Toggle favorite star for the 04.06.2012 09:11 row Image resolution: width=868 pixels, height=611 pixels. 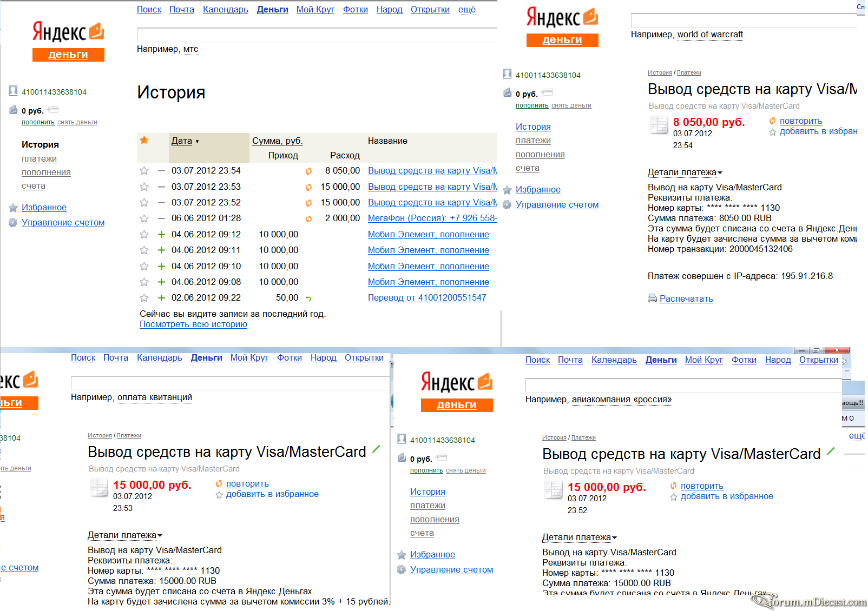(x=144, y=250)
